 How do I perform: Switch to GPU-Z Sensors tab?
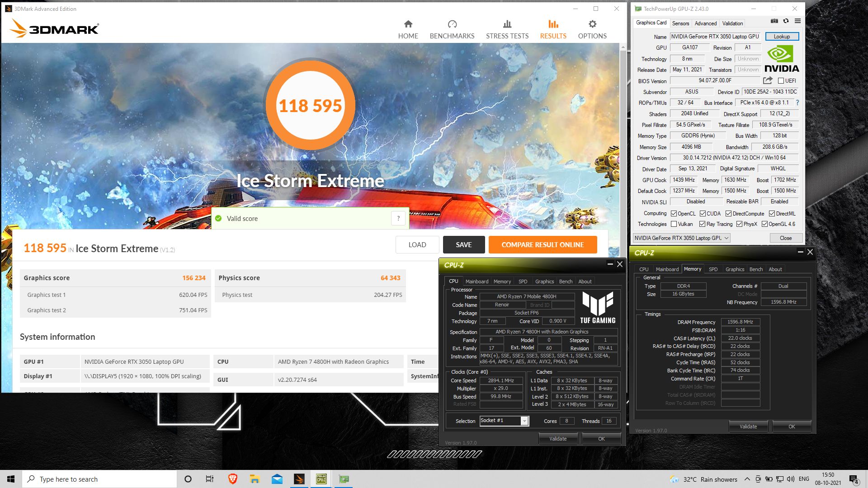coord(680,23)
